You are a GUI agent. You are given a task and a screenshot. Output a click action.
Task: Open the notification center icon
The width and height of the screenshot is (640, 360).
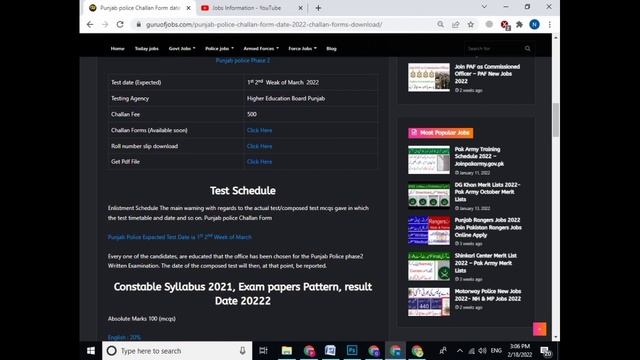pos(545,351)
